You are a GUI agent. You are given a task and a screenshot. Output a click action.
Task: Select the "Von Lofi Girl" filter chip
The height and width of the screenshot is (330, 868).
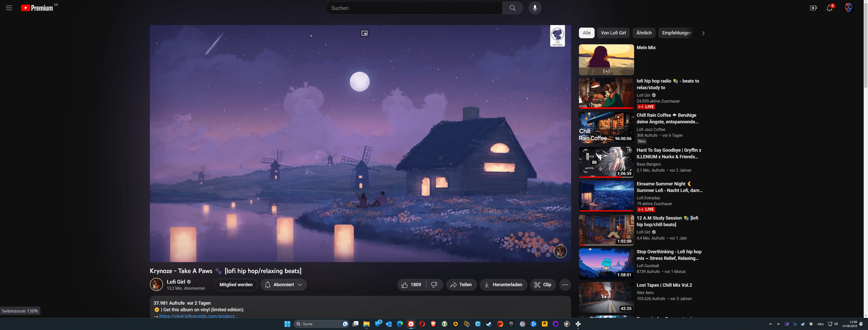click(x=613, y=33)
